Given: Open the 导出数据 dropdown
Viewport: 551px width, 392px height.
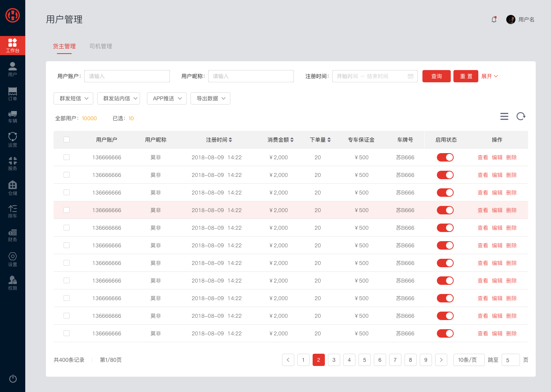Looking at the screenshot, I should click(x=210, y=98).
